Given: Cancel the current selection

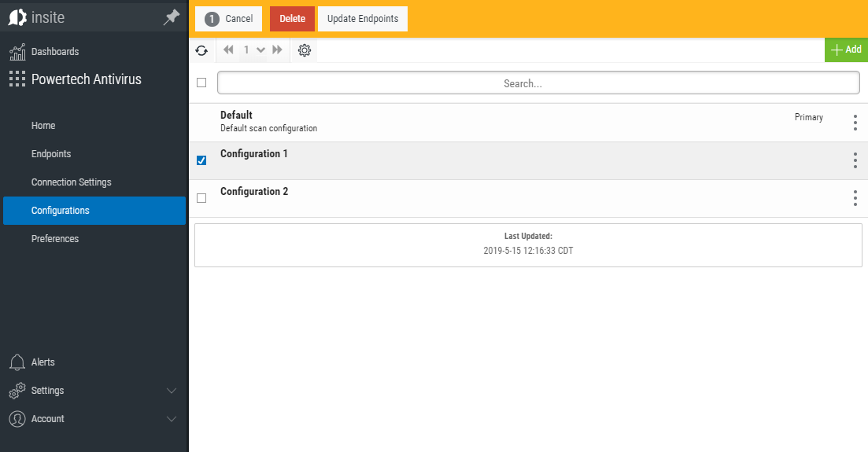Looking at the screenshot, I should tap(228, 19).
